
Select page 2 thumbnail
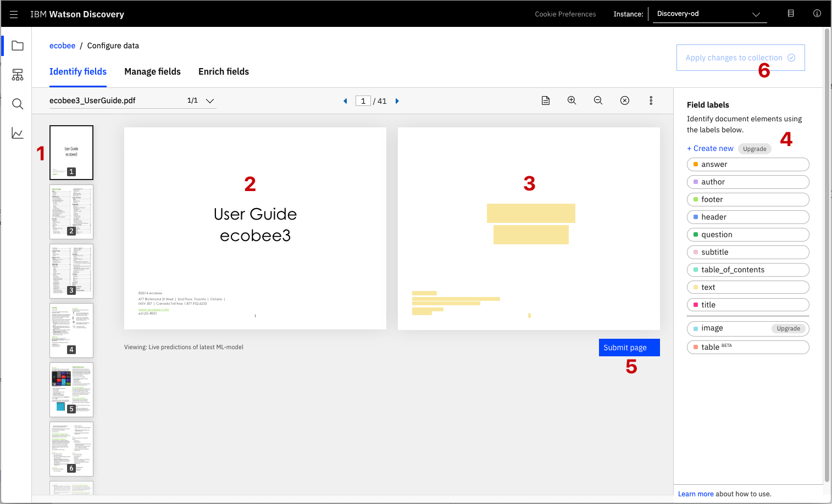[x=71, y=212]
